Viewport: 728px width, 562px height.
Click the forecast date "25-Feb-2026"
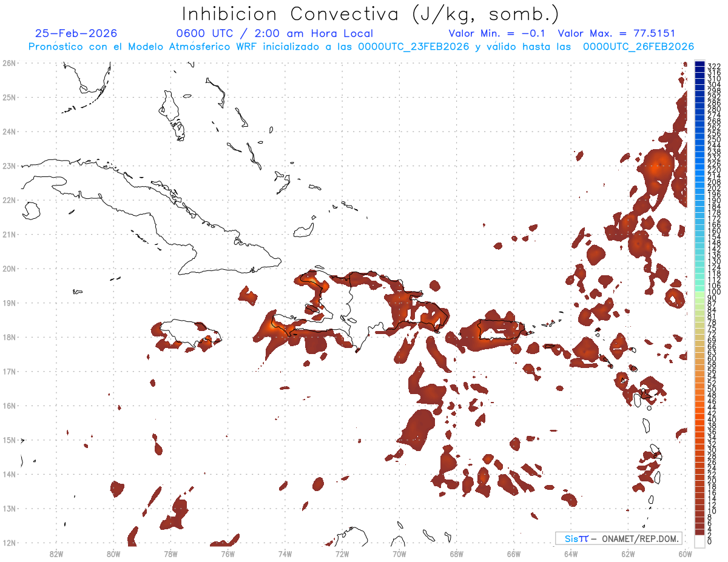tap(76, 33)
